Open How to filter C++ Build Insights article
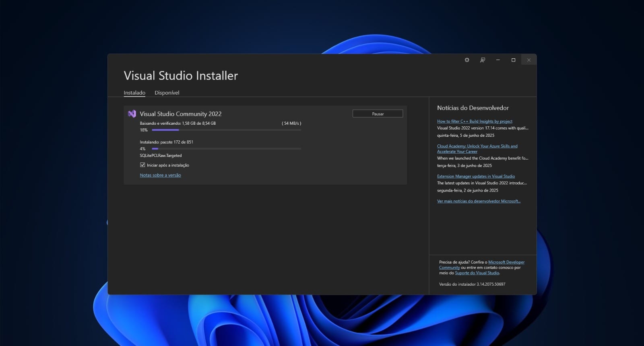This screenshot has height=346, width=644. point(475,121)
